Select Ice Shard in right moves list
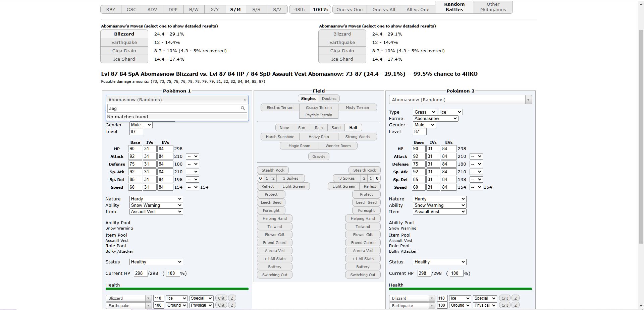644x310 pixels. point(342,59)
